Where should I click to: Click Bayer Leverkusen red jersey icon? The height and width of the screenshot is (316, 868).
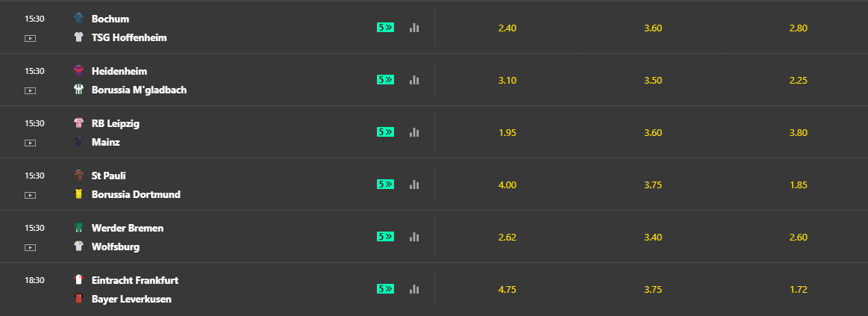coord(78,299)
